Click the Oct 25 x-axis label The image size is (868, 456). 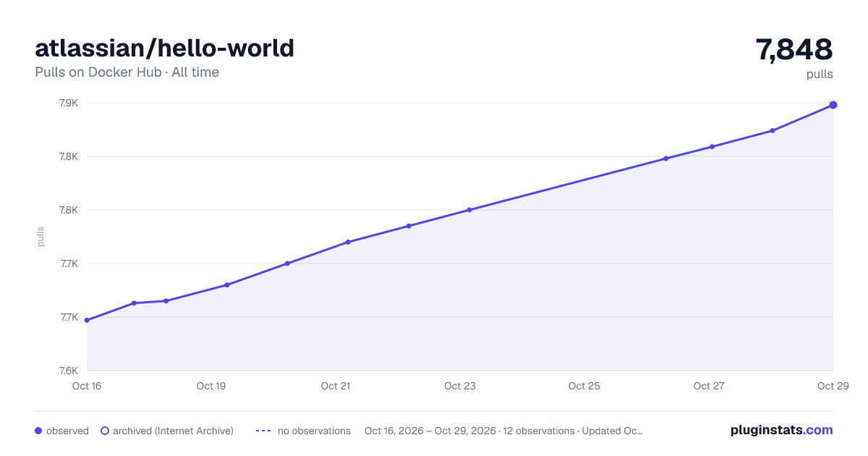coord(584,386)
